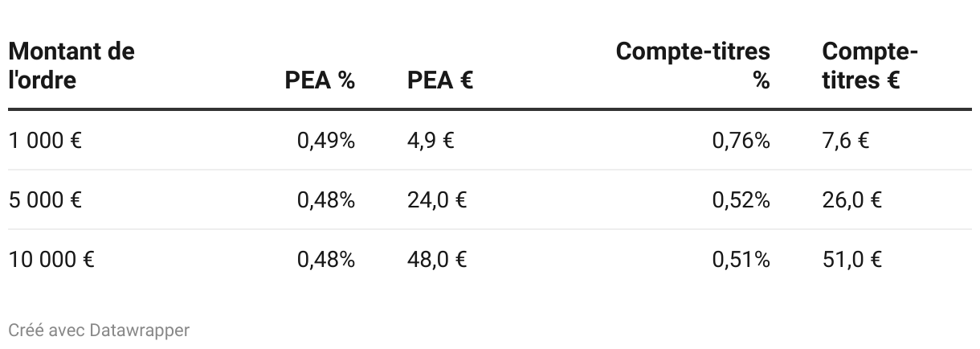
Task: Click the '5 000 €' row label
Action: pos(46,200)
